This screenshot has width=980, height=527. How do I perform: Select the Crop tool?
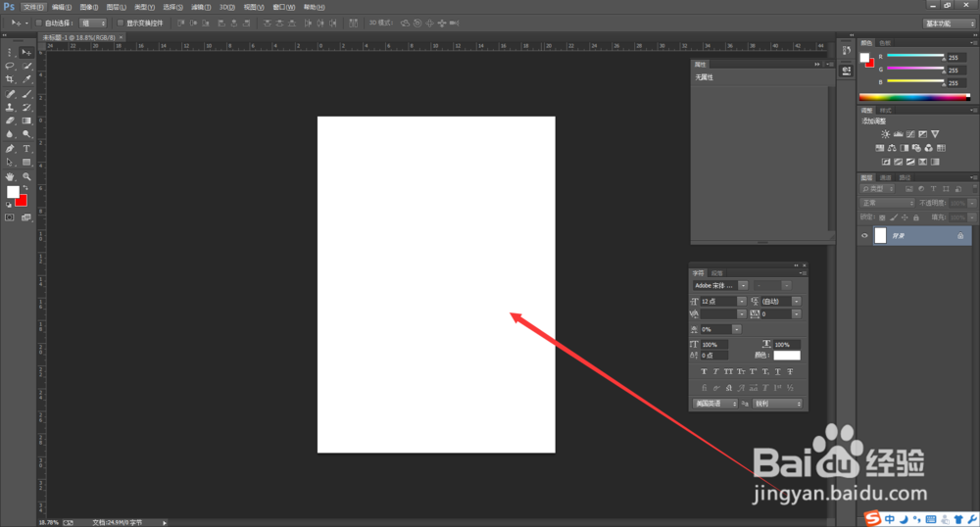(10, 79)
